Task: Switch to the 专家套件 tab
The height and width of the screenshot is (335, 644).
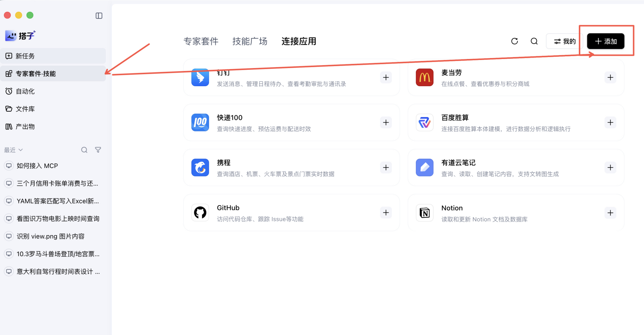Action: (x=201, y=41)
